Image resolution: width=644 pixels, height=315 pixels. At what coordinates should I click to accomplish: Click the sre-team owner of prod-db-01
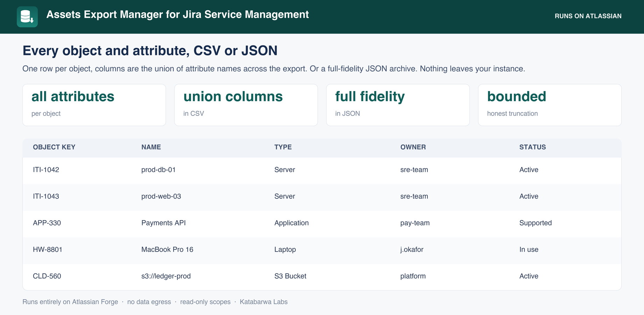pos(414,170)
